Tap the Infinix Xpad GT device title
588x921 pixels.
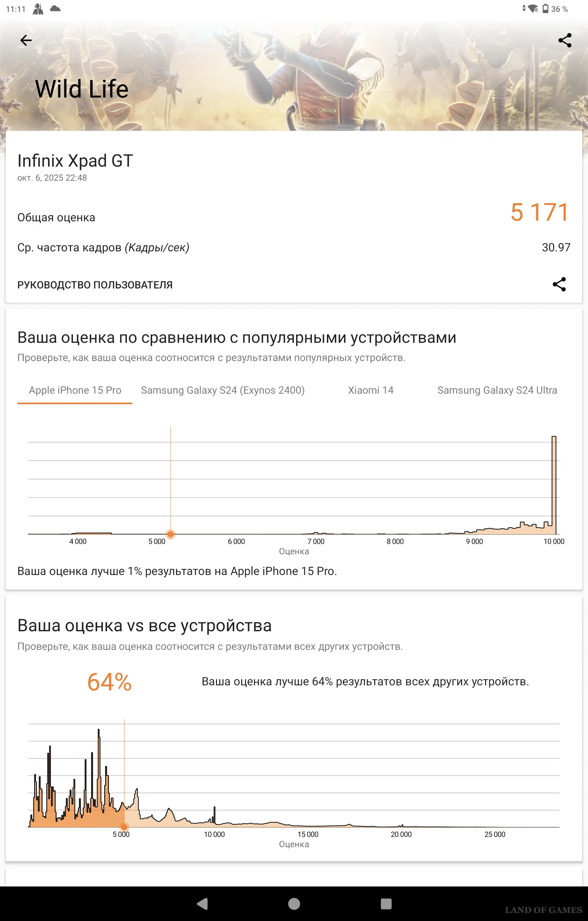[75, 161]
